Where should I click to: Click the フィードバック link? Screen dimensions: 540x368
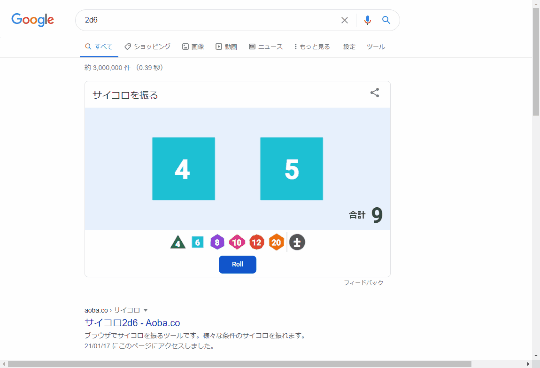click(x=364, y=283)
